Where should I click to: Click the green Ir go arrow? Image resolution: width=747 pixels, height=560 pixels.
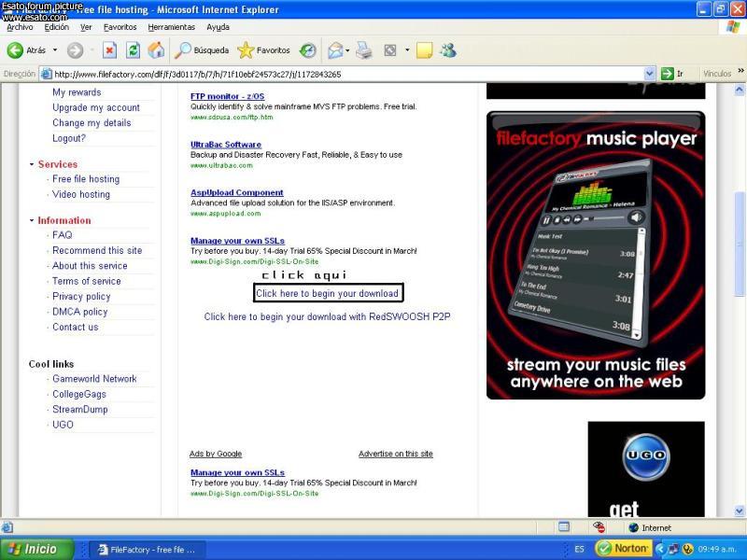(x=668, y=74)
